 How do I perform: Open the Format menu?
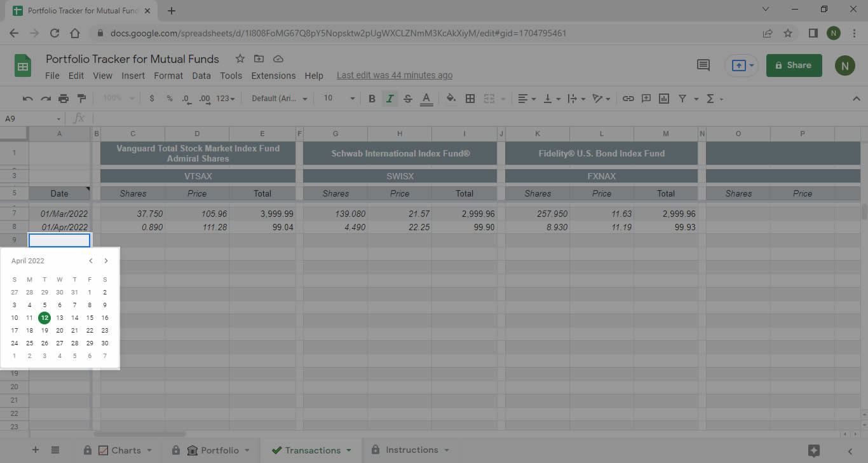[x=168, y=75]
